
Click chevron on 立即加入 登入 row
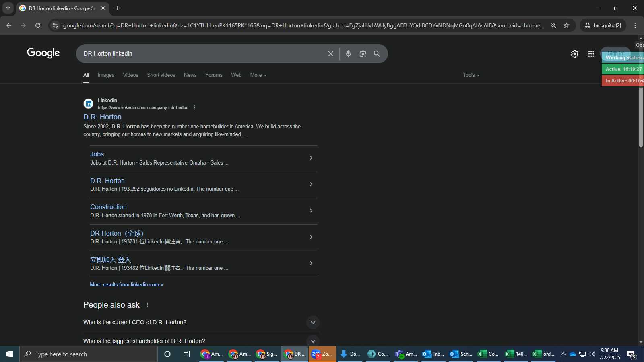click(311, 263)
